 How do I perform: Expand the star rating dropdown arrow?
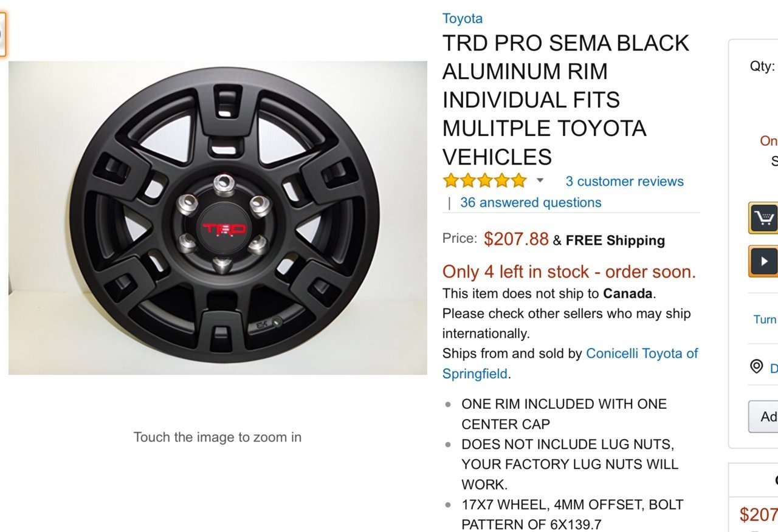click(x=540, y=181)
